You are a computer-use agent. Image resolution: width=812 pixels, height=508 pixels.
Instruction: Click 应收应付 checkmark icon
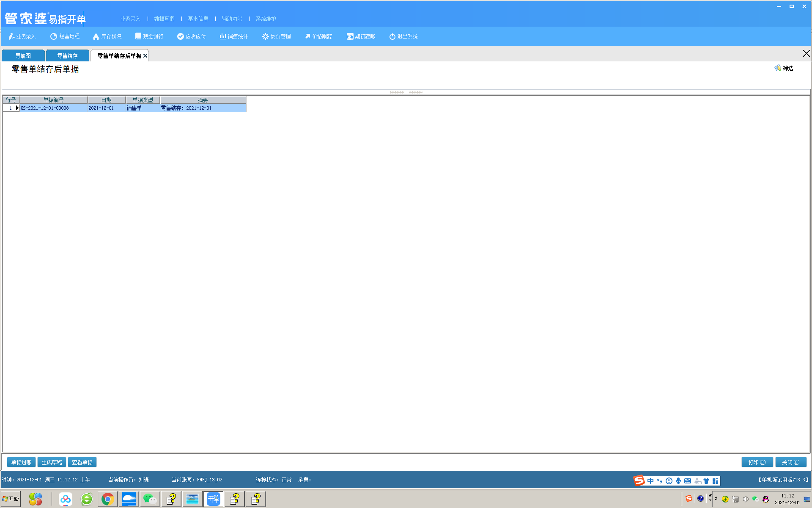[181, 36]
